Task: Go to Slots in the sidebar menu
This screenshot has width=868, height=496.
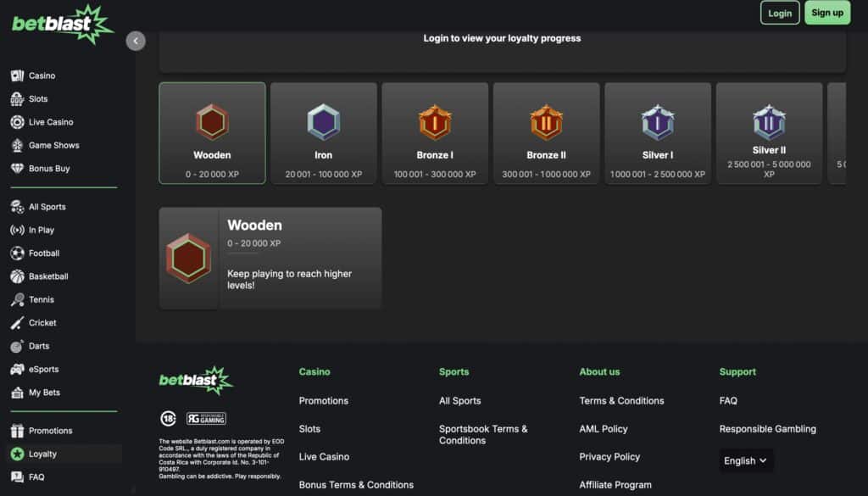Action: click(x=38, y=98)
